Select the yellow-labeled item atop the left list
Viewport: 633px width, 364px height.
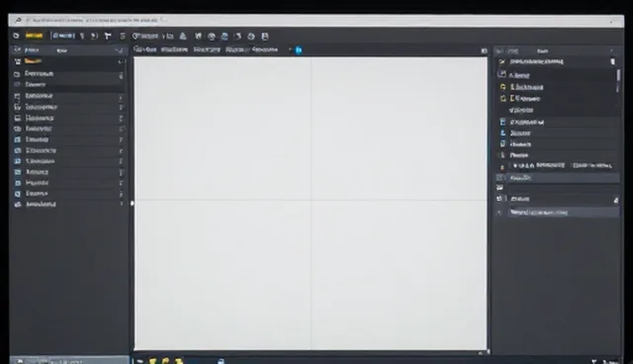coord(33,61)
